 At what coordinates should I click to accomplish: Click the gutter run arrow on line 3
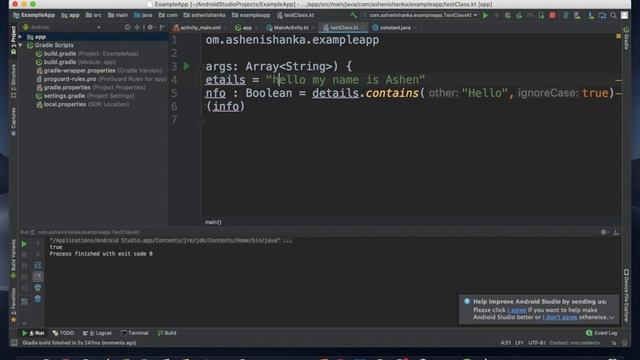(187, 66)
